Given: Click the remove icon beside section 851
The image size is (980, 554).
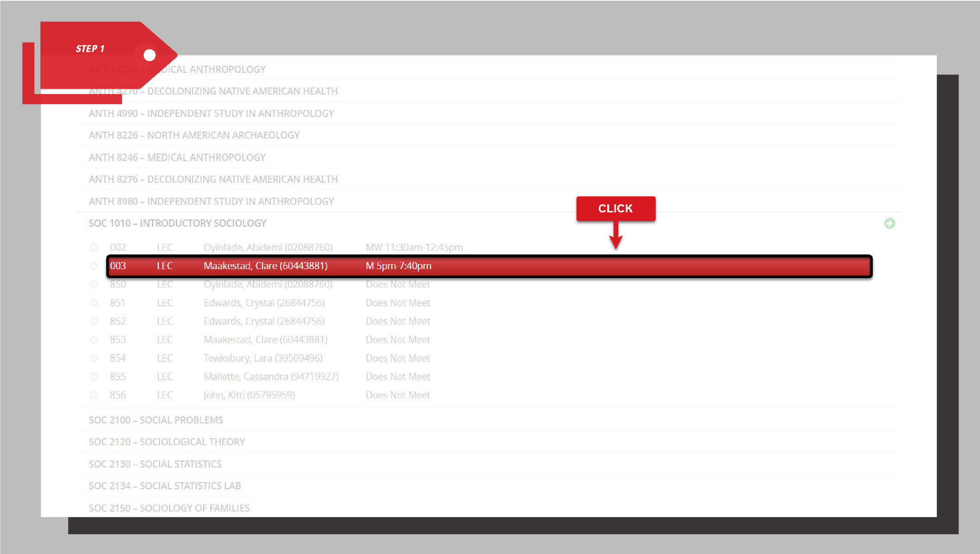Looking at the screenshot, I should click(x=94, y=303).
